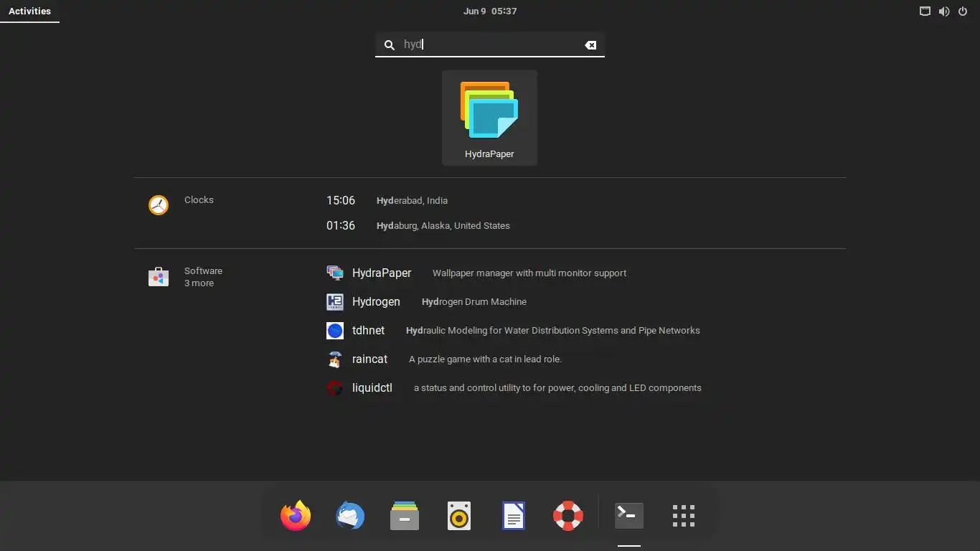Image resolution: width=980 pixels, height=551 pixels.
Task: Show all applications grid
Action: pyautogui.click(x=684, y=515)
